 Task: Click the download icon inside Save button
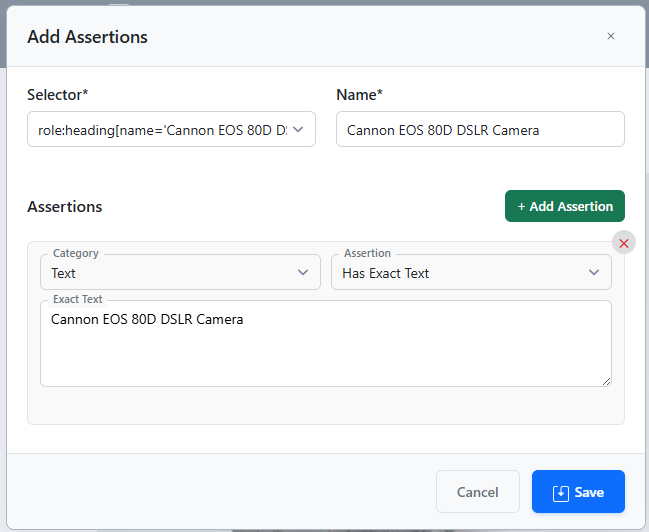561,492
